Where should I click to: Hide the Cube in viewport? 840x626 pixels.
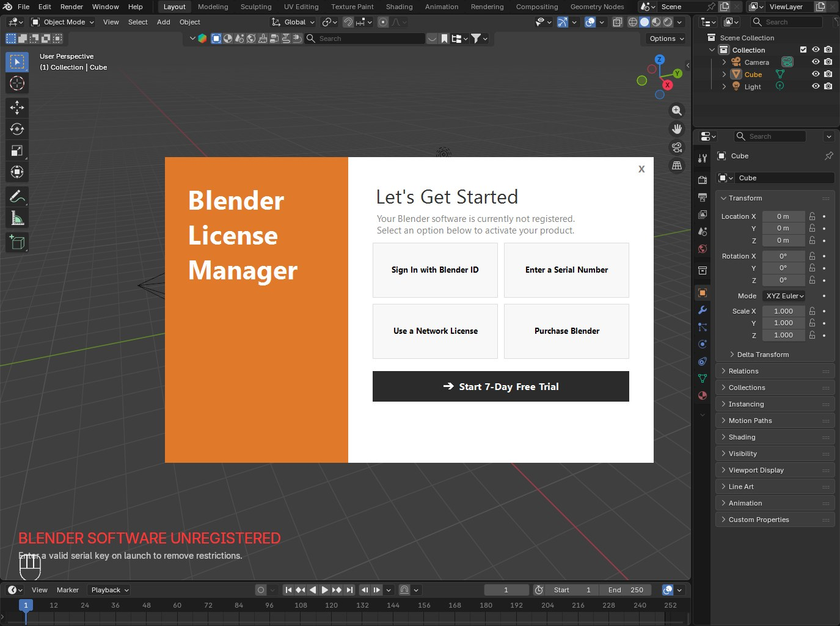pos(816,74)
